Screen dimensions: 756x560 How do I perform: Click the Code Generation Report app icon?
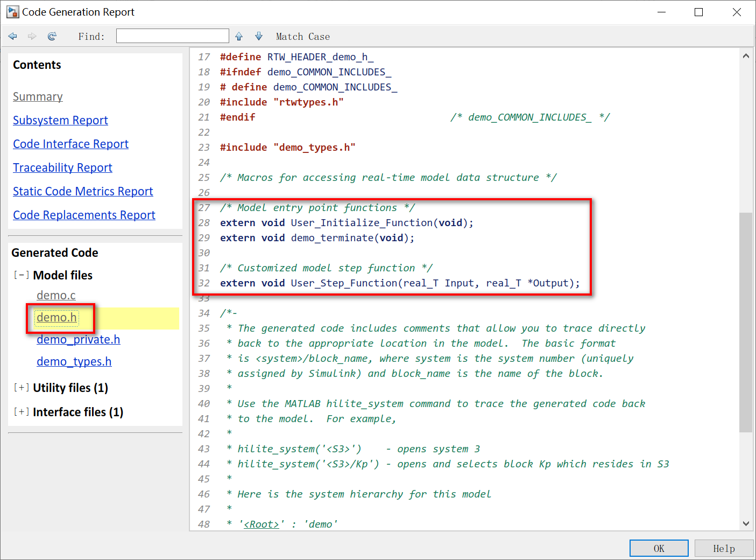[12, 12]
